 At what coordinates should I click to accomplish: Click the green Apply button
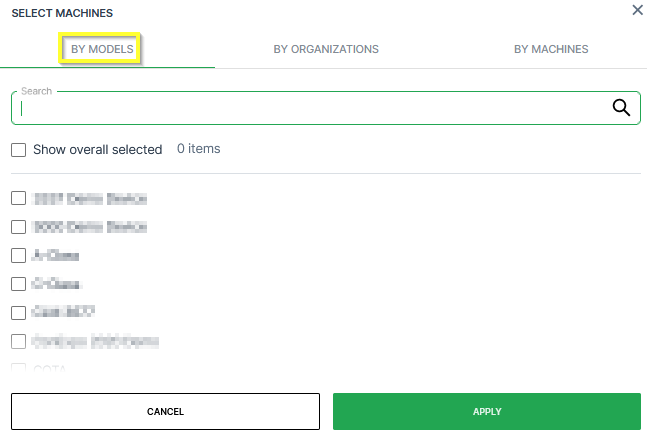[x=486, y=411]
